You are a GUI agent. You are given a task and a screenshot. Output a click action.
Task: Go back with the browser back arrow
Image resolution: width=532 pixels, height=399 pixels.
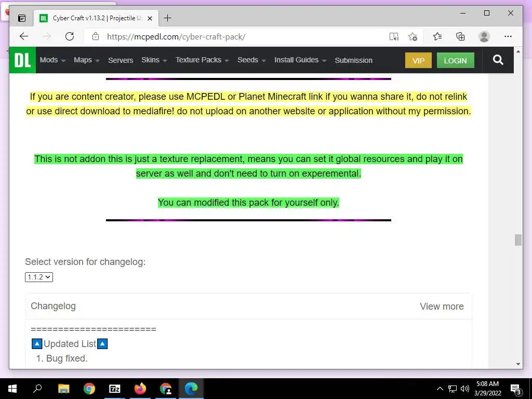24,36
